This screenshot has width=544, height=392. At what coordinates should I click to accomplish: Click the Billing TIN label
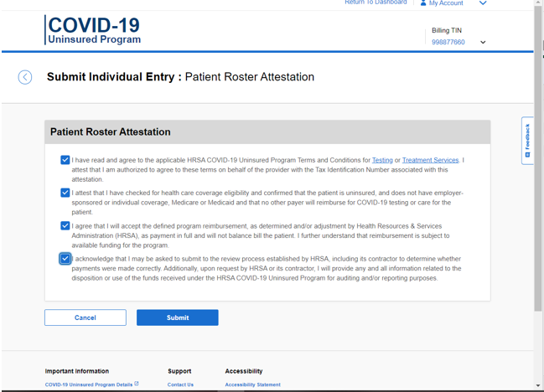tap(447, 30)
